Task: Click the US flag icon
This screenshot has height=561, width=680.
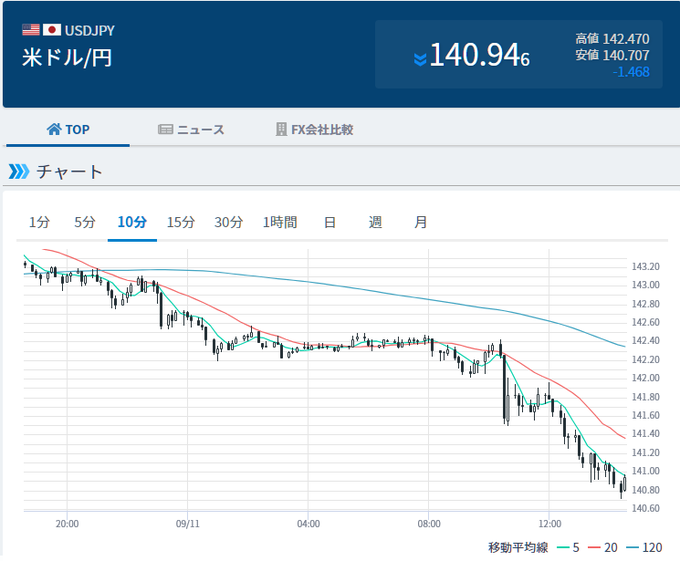Action: coord(30,30)
